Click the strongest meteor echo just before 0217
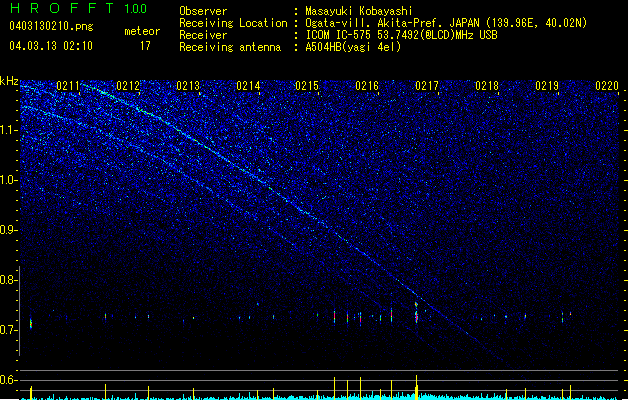 [416, 313]
